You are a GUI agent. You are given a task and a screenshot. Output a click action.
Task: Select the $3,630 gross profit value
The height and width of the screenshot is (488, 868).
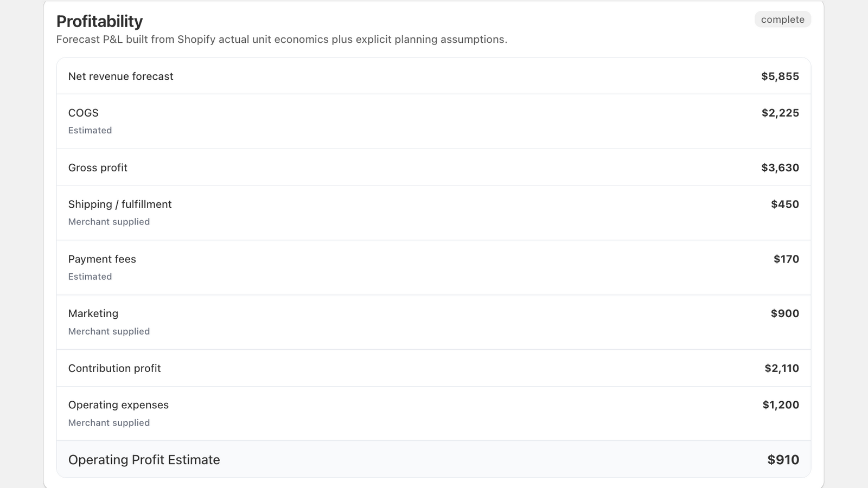(780, 168)
